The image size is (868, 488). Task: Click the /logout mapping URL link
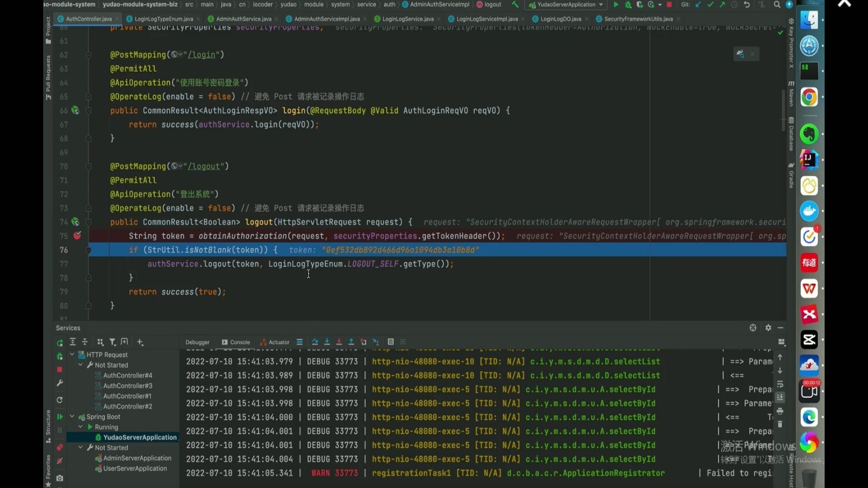[204, 166]
